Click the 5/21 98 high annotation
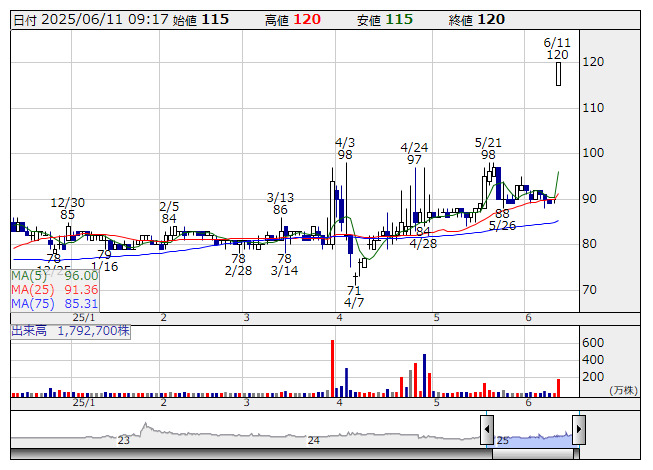This screenshot has width=653, height=470. tap(488, 149)
